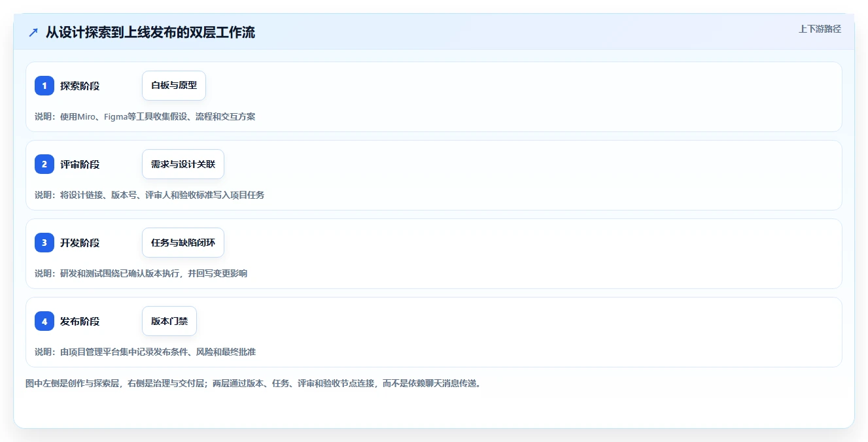Screen dimensions: 868x442
Task: Click the step 1 number badge
Action: pyautogui.click(x=44, y=86)
